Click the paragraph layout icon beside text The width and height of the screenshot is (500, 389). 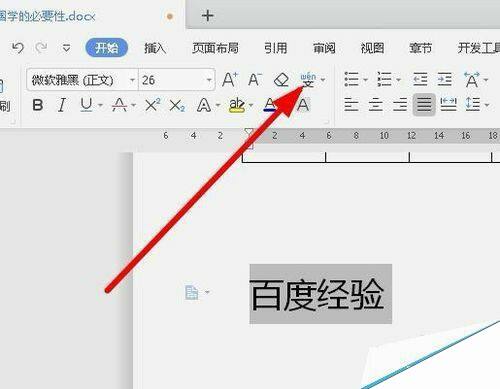(x=191, y=293)
